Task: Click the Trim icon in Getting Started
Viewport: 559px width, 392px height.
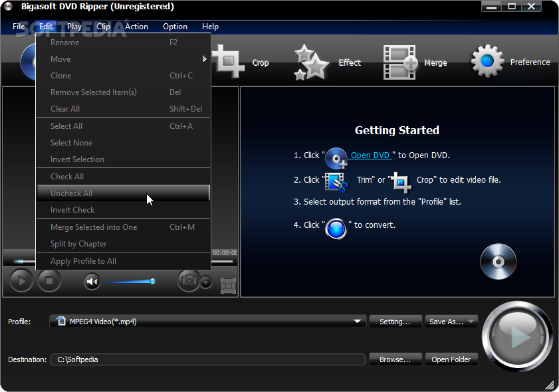Action: (336, 182)
